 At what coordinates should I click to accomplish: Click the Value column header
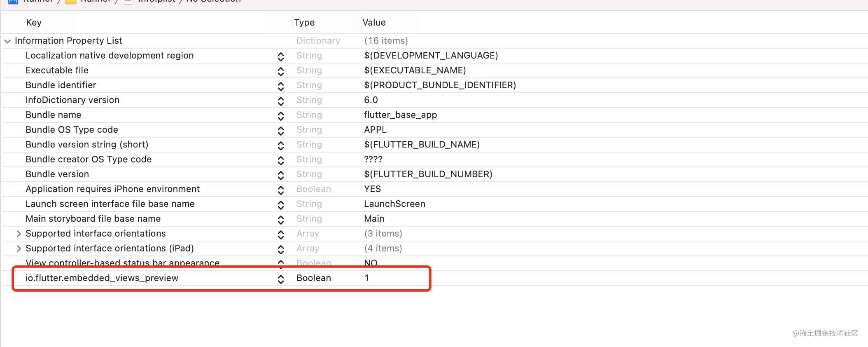[374, 22]
